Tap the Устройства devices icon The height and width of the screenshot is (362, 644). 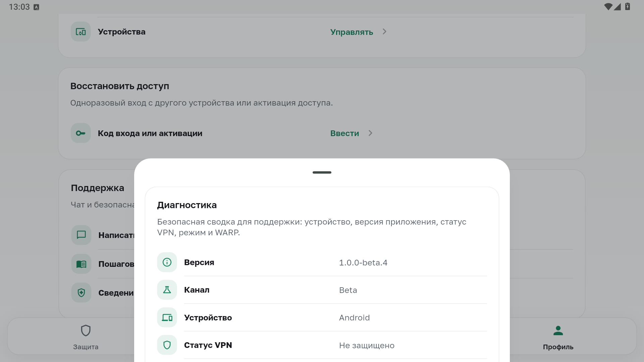pyautogui.click(x=80, y=32)
